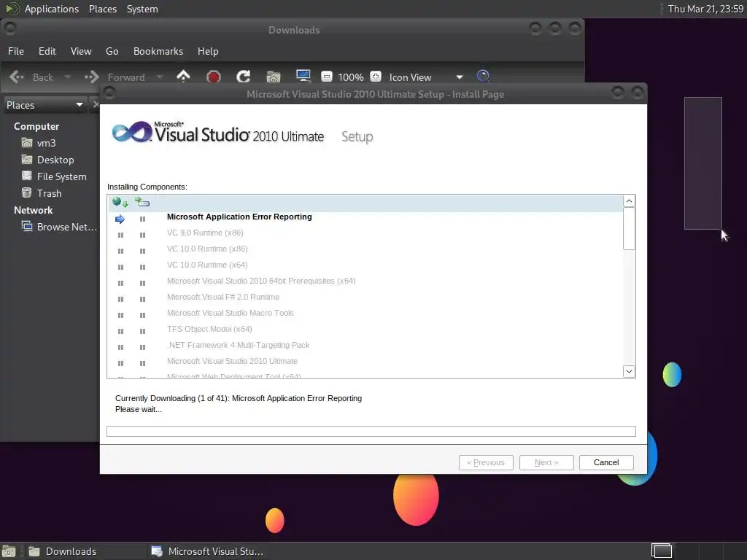Open the Go menu
Screen dimensions: 747x560
[x=112, y=51]
